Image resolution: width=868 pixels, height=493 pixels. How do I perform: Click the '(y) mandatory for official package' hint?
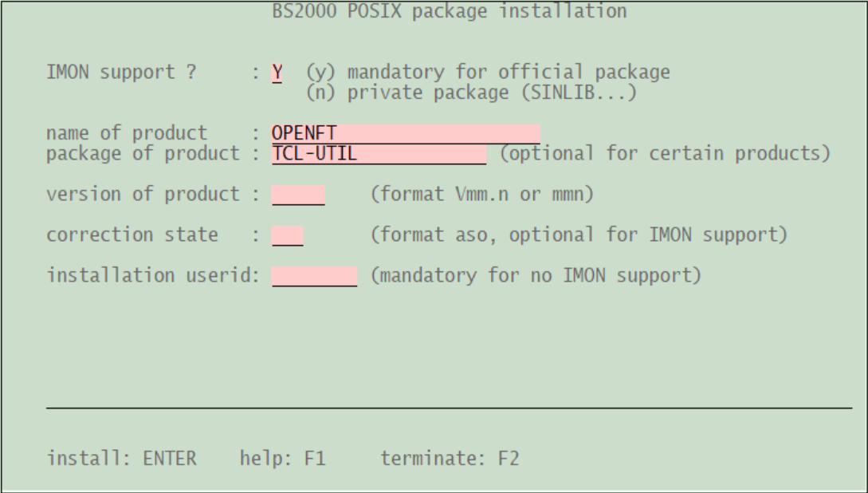pos(488,73)
